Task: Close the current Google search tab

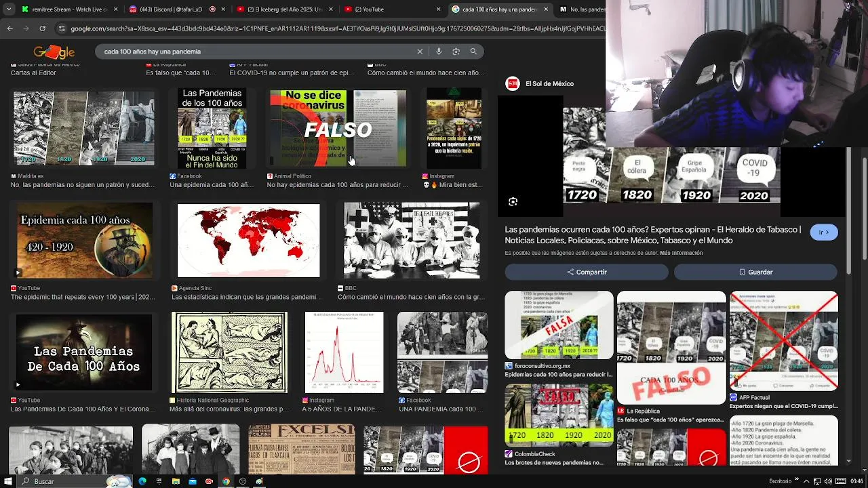Action: coord(546,9)
